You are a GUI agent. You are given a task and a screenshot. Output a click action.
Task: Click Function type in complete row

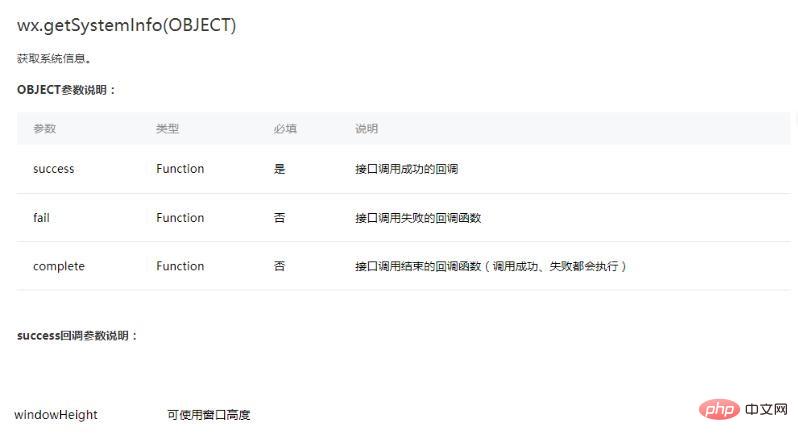tap(180, 266)
